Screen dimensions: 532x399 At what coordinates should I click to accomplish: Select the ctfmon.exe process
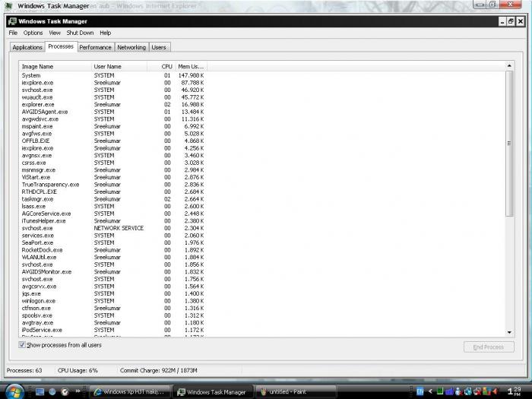pos(113,309)
